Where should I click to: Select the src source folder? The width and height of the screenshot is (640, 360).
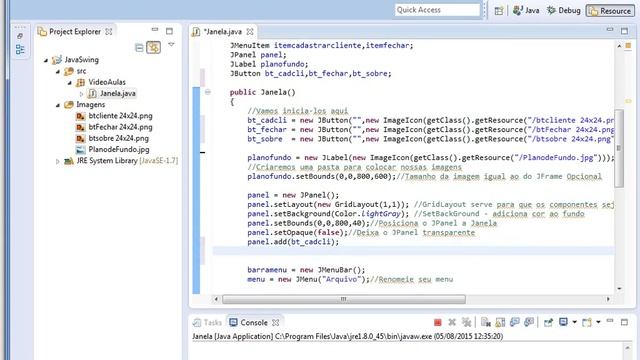click(x=81, y=71)
